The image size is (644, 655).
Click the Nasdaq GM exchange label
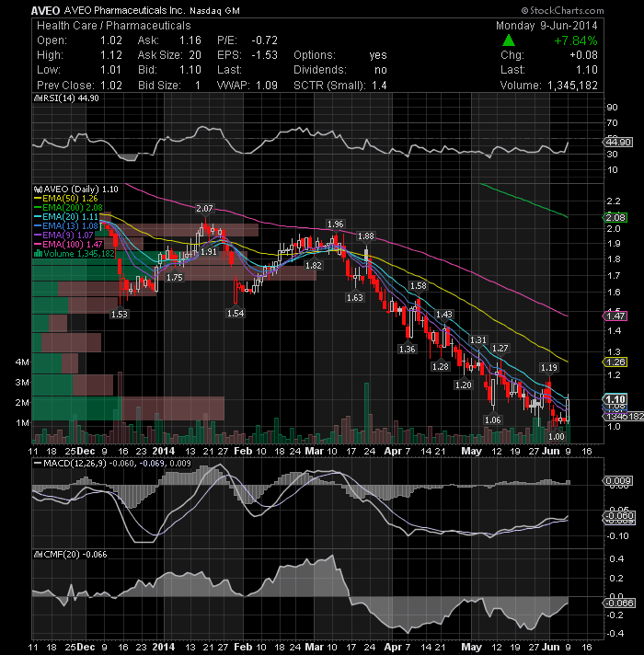click(x=214, y=11)
